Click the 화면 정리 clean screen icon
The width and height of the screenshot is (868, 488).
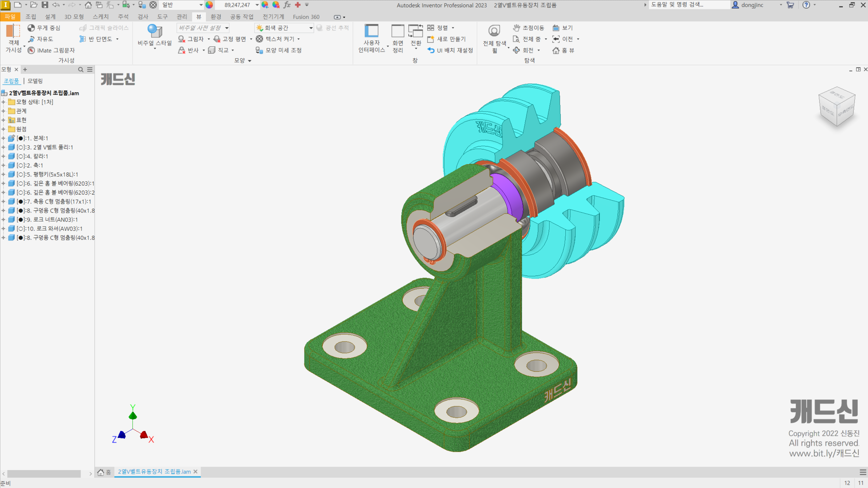pyautogui.click(x=398, y=31)
